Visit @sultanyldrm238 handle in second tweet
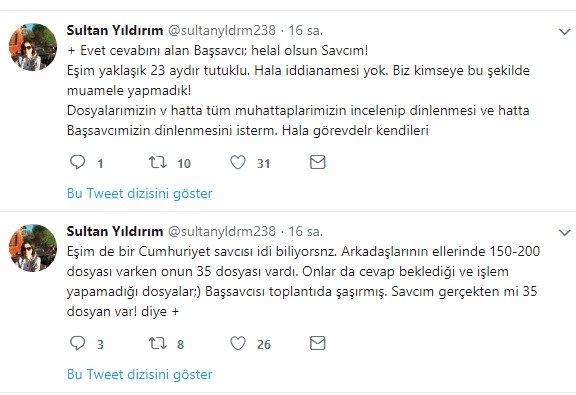 [222, 231]
